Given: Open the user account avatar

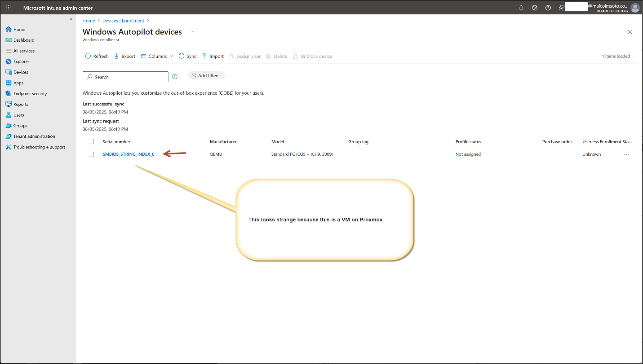Looking at the screenshot, I should 634,8.
